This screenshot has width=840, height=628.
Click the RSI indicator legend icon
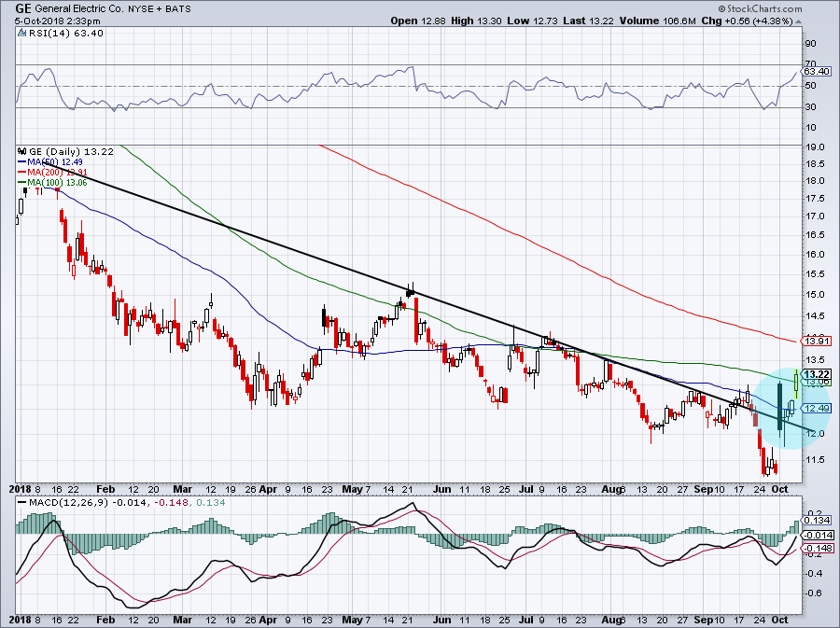[21, 34]
